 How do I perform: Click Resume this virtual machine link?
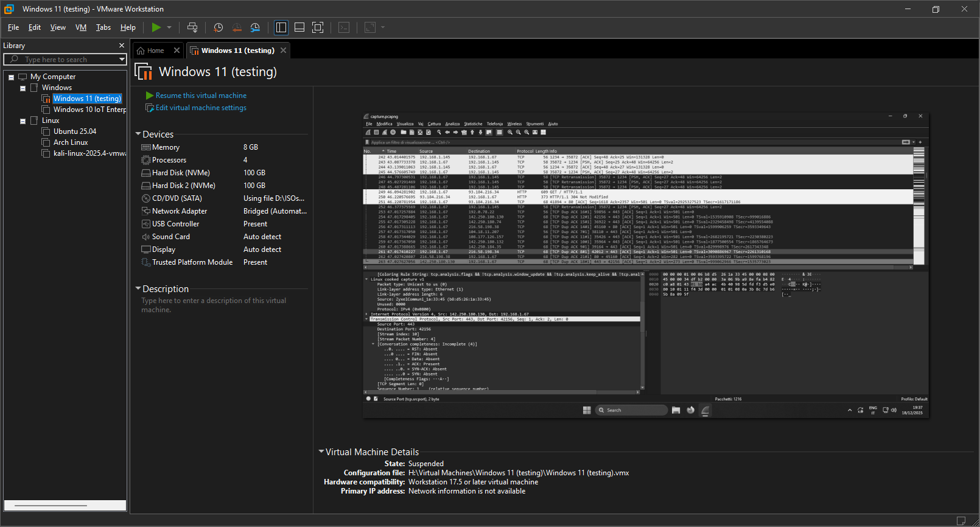[201, 96]
